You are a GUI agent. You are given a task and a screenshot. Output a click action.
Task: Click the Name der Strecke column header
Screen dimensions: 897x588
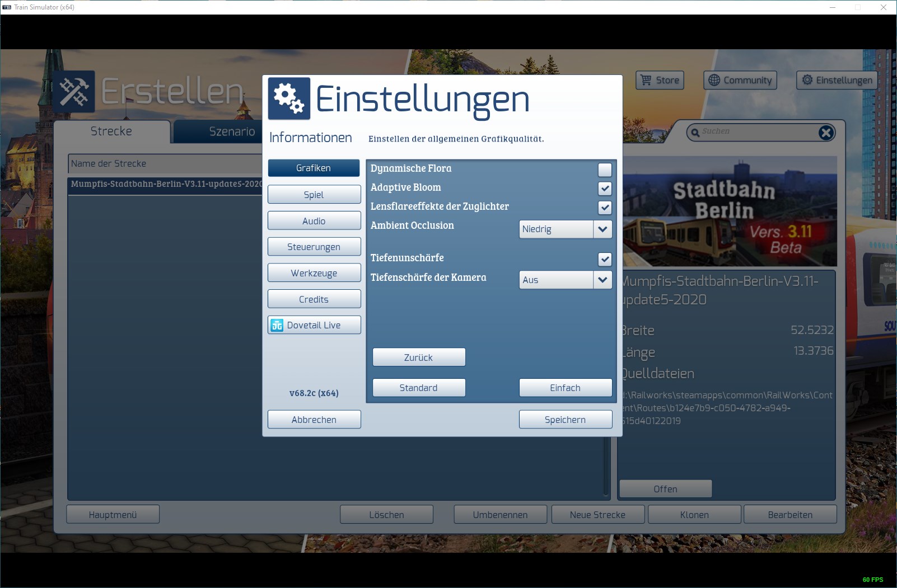tap(166, 163)
